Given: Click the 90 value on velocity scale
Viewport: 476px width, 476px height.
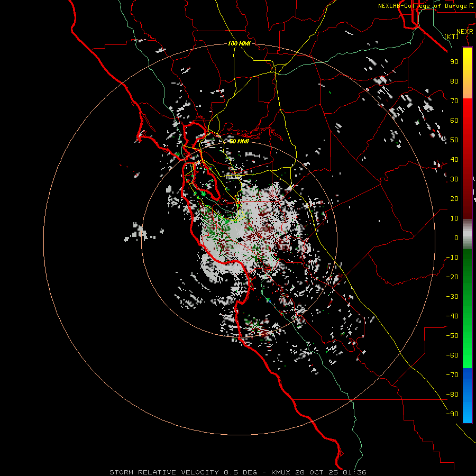Looking at the screenshot, I should coord(454,62).
